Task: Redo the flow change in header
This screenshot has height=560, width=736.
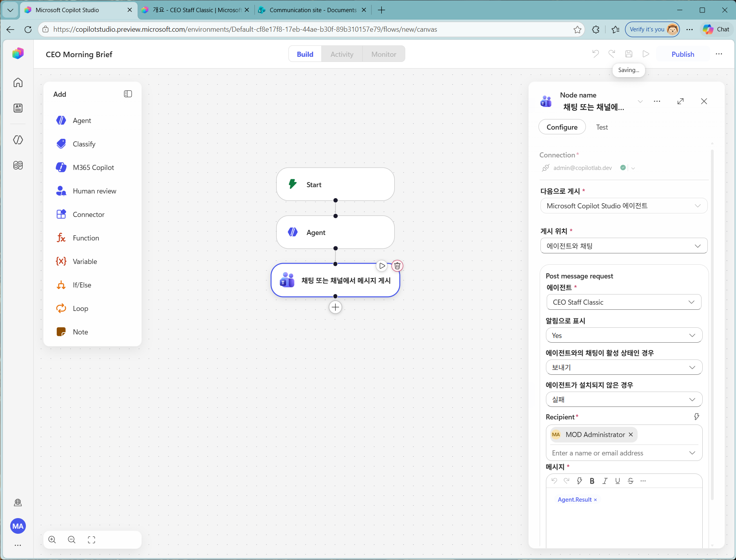Action: [x=612, y=54]
